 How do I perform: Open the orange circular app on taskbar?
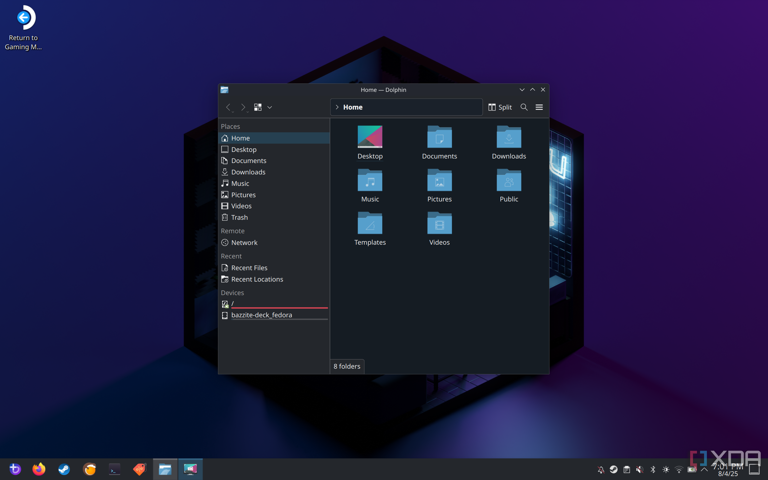tap(89, 469)
